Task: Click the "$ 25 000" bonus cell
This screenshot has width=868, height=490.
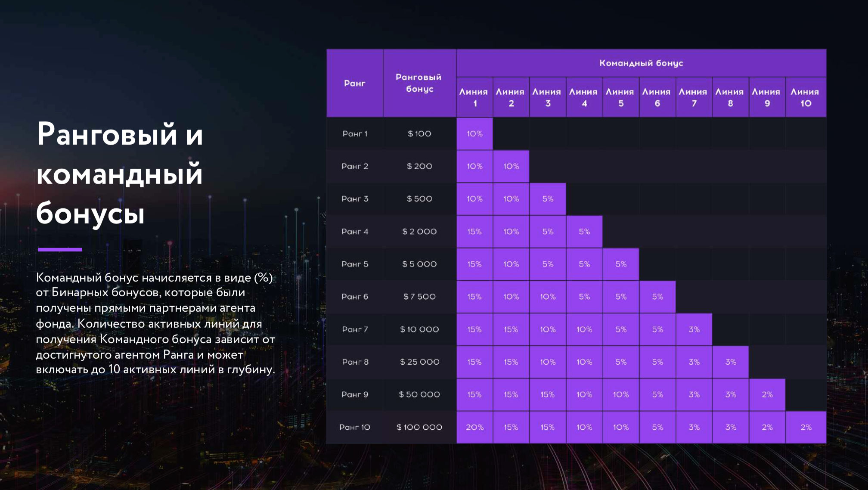Action: pyautogui.click(x=419, y=362)
